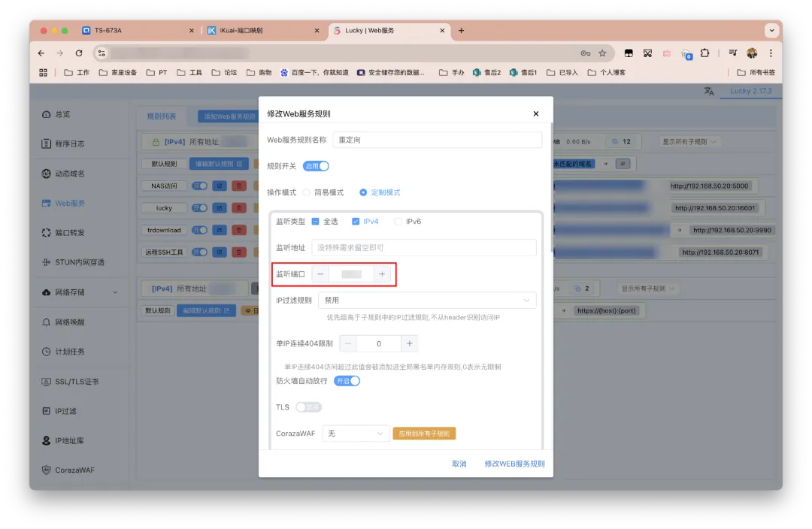Click the 修改WEB服务规则 confirm button

point(514,464)
